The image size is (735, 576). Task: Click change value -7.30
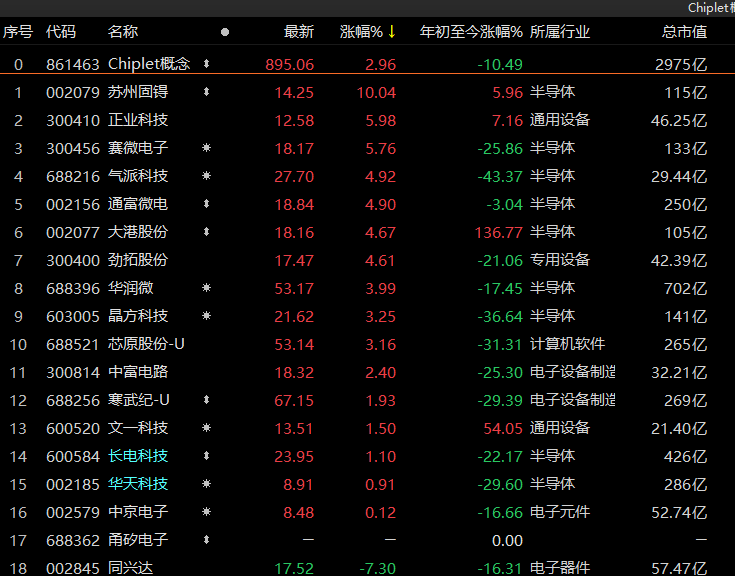tap(378, 568)
